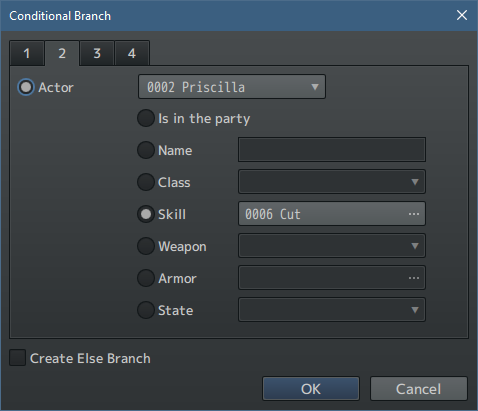The width and height of the screenshot is (478, 411).
Task: Select the "Is in the party" option
Action: point(146,118)
